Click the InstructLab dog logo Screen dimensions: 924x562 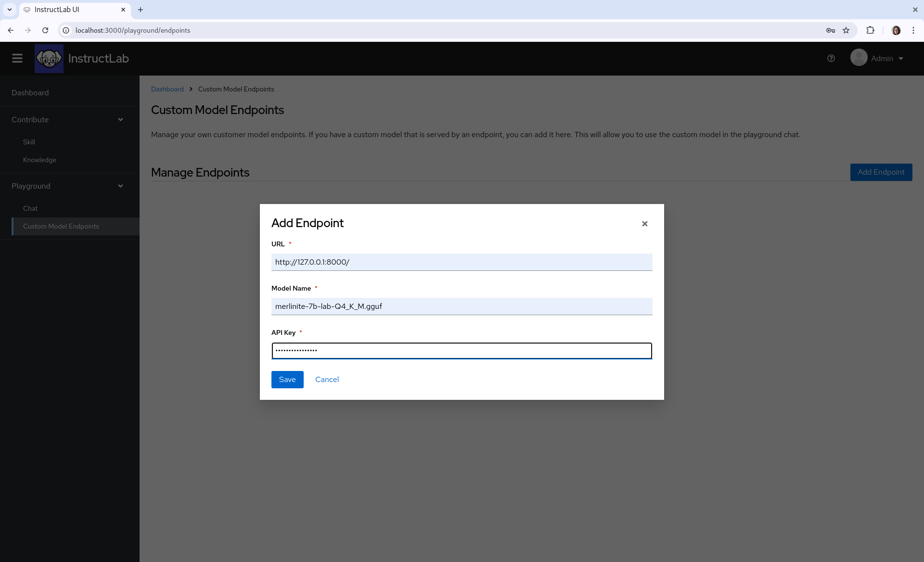click(49, 58)
